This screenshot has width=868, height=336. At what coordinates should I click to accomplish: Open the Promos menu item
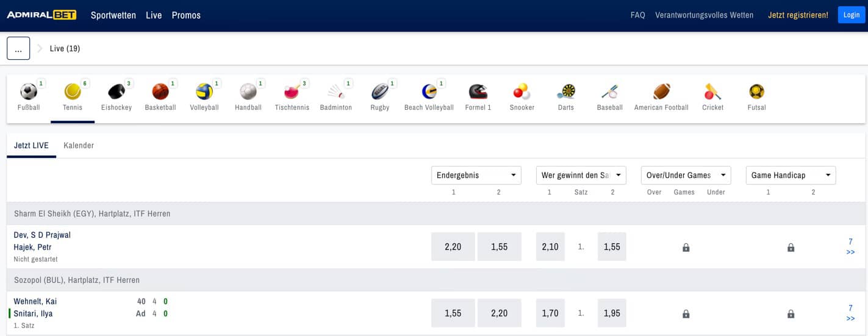186,15
